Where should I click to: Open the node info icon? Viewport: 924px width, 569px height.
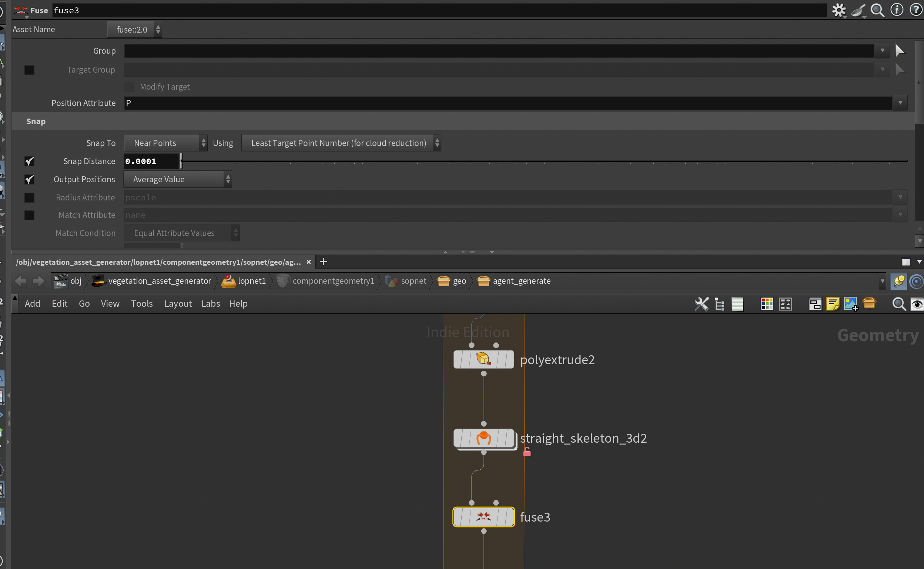[x=897, y=10]
